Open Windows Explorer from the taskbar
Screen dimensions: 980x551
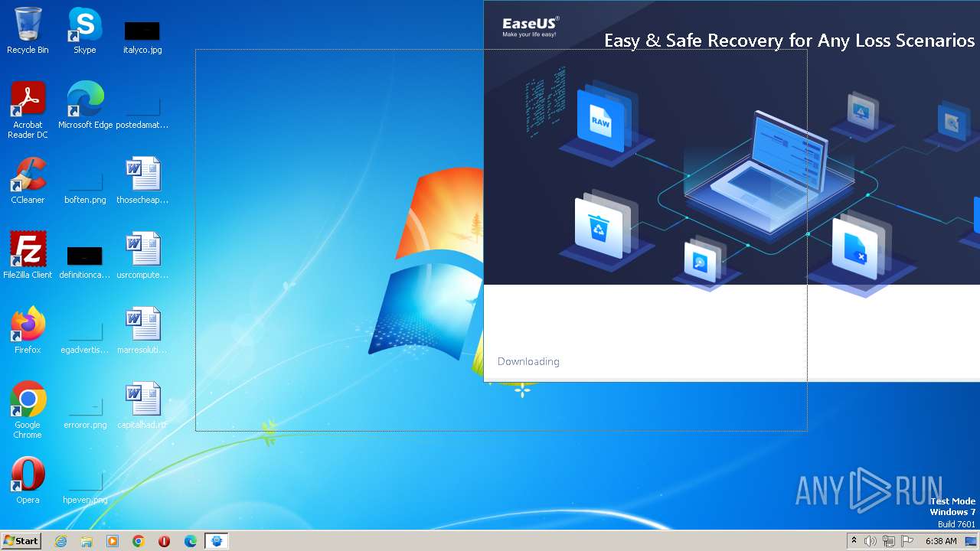[x=87, y=541]
